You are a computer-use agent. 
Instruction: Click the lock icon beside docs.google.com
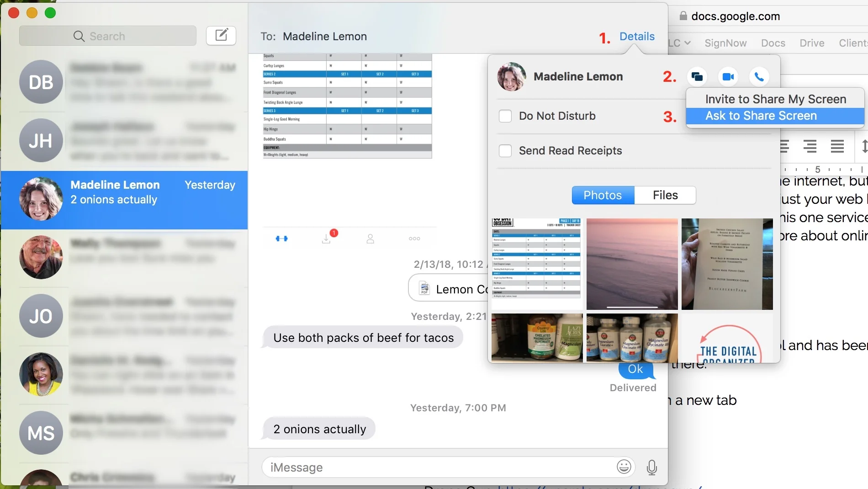[683, 16]
